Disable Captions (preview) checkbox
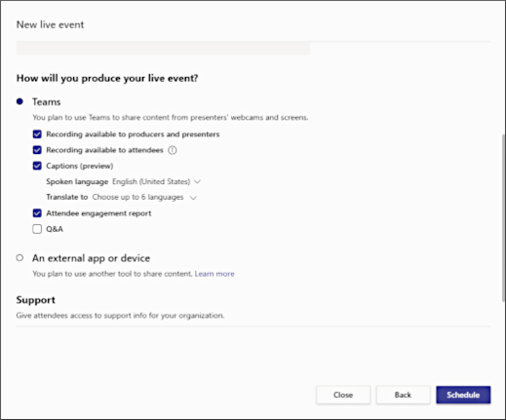506x420 pixels. (x=37, y=166)
